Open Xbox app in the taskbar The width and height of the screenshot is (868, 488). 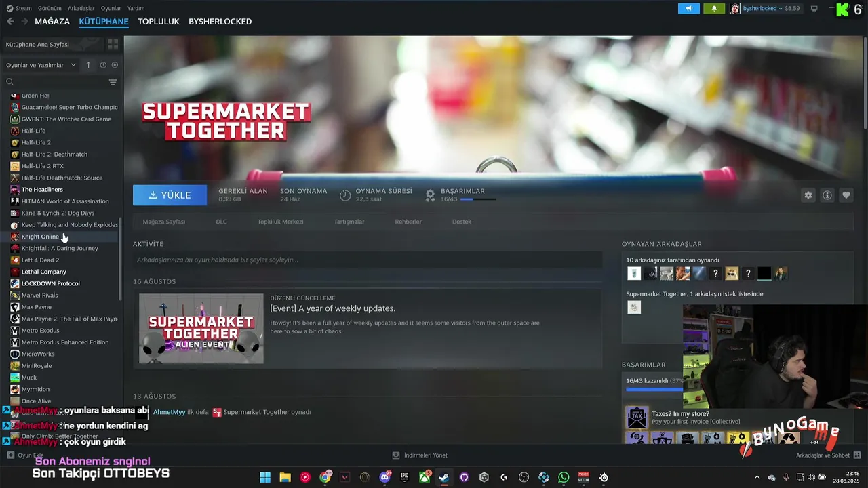click(425, 477)
